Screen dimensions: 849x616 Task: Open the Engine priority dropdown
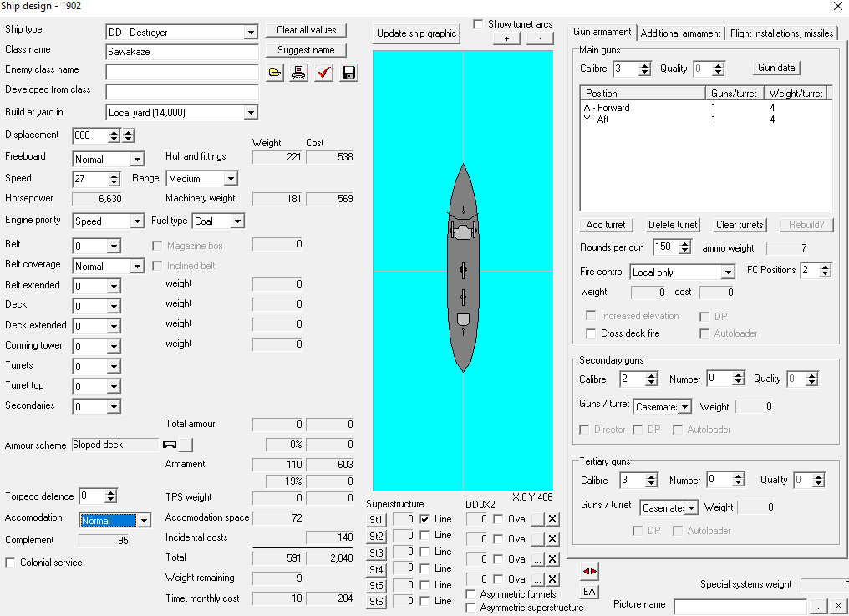(x=138, y=221)
